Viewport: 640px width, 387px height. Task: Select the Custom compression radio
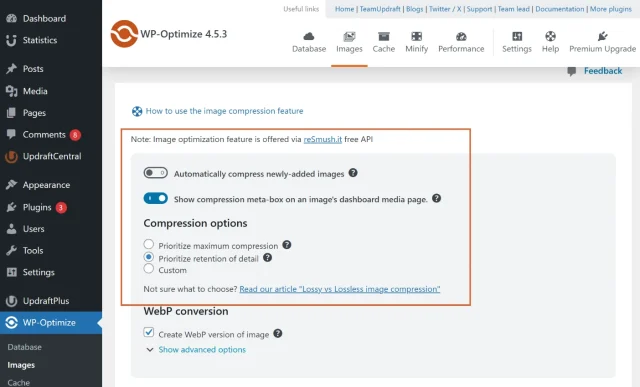149,269
